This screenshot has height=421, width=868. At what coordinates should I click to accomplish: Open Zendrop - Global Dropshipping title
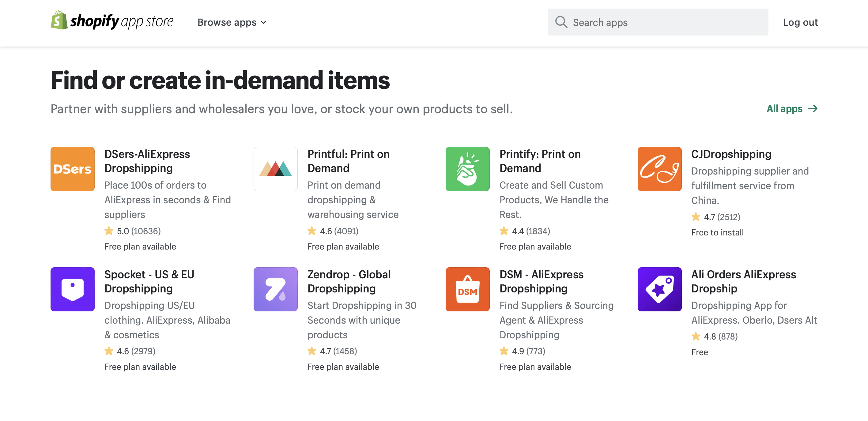349,281
